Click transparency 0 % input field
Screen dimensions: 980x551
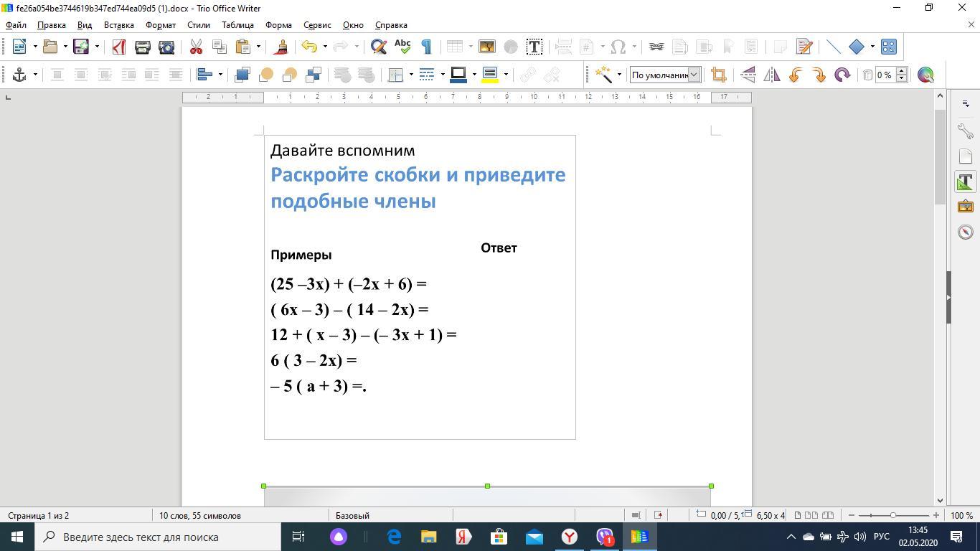point(885,75)
